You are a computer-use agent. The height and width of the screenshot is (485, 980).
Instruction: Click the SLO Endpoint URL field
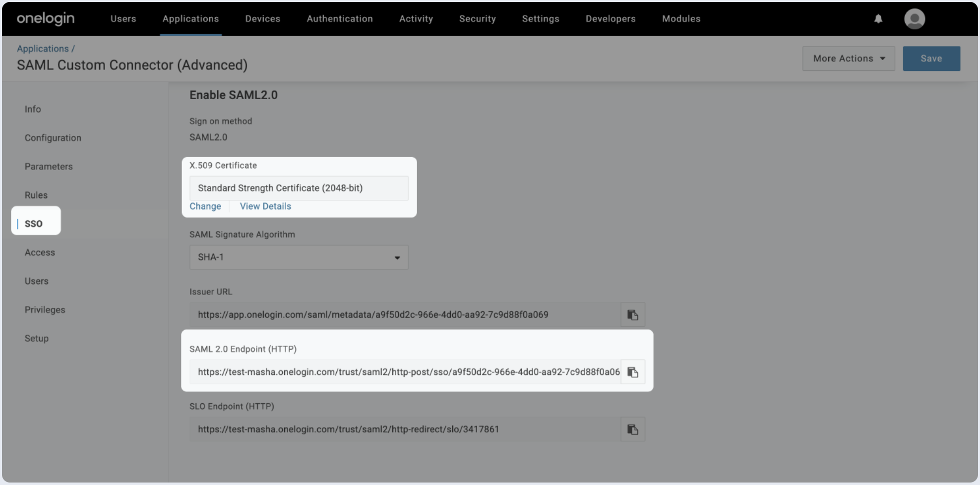pyautogui.click(x=404, y=429)
